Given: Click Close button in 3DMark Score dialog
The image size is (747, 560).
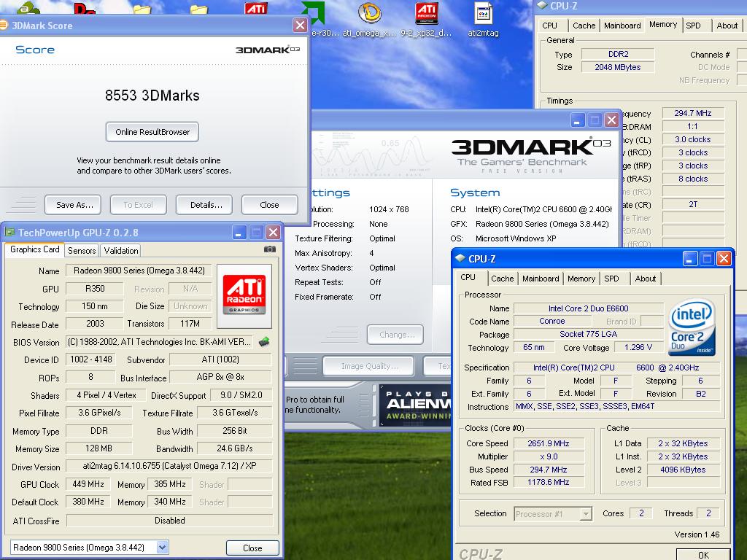Looking at the screenshot, I should pyautogui.click(x=270, y=205).
